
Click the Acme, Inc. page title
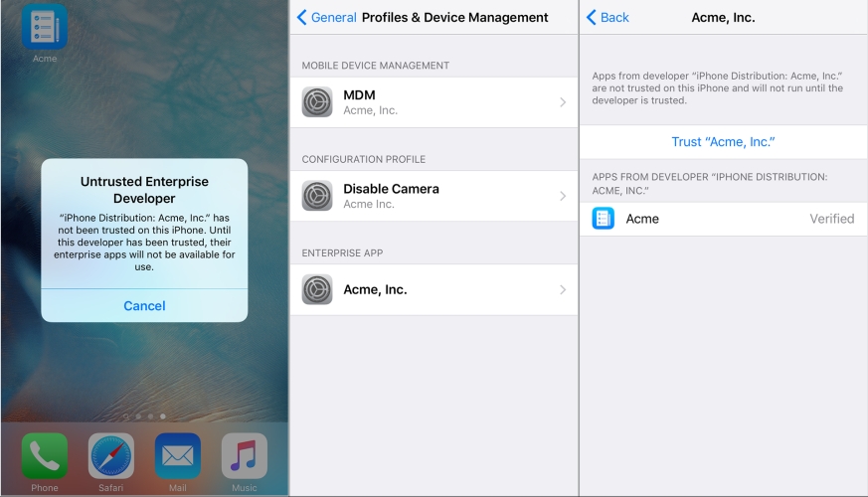723,17
